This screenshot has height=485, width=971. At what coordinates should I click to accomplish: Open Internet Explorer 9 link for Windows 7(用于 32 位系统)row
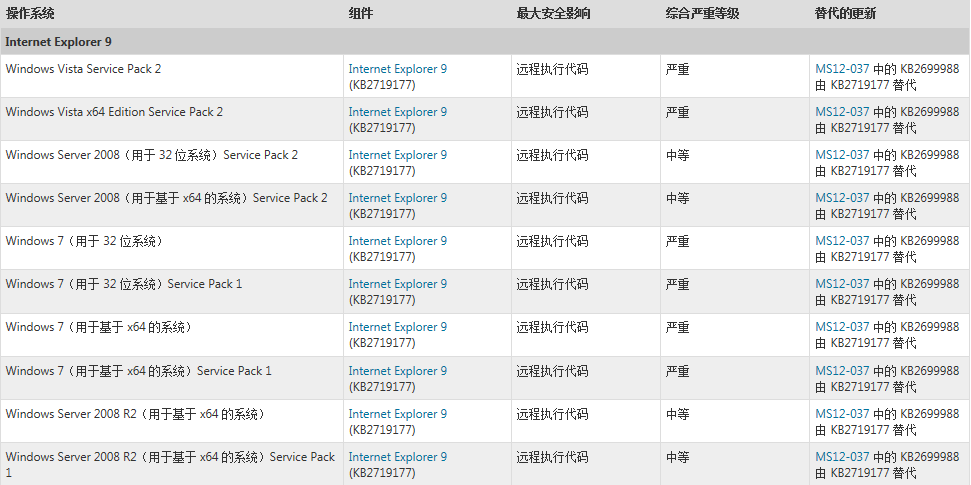(x=398, y=241)
